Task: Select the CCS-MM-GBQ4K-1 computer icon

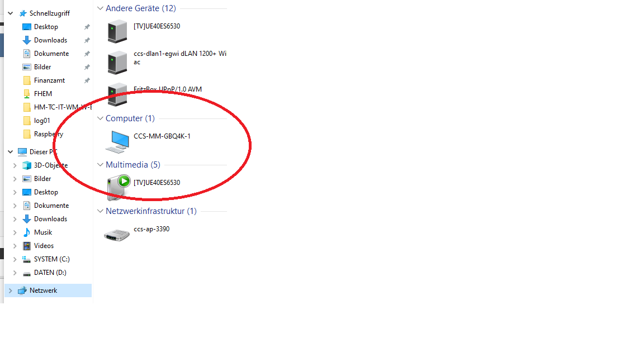Action: 118,142
